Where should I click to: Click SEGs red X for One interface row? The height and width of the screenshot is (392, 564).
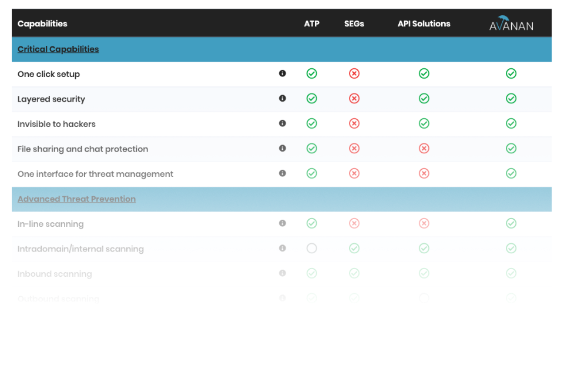click(354, 173)
